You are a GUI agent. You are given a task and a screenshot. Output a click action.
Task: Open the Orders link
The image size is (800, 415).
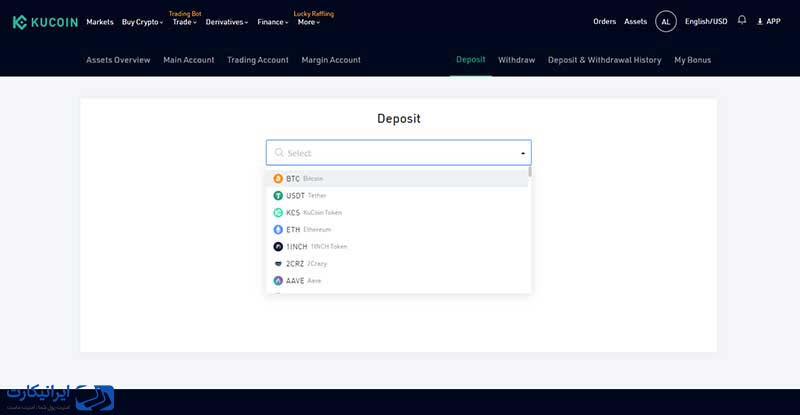point(605,21)
